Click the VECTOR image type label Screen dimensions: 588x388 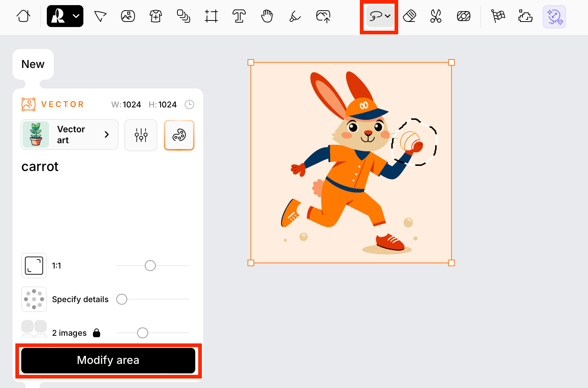pos(62,104)
